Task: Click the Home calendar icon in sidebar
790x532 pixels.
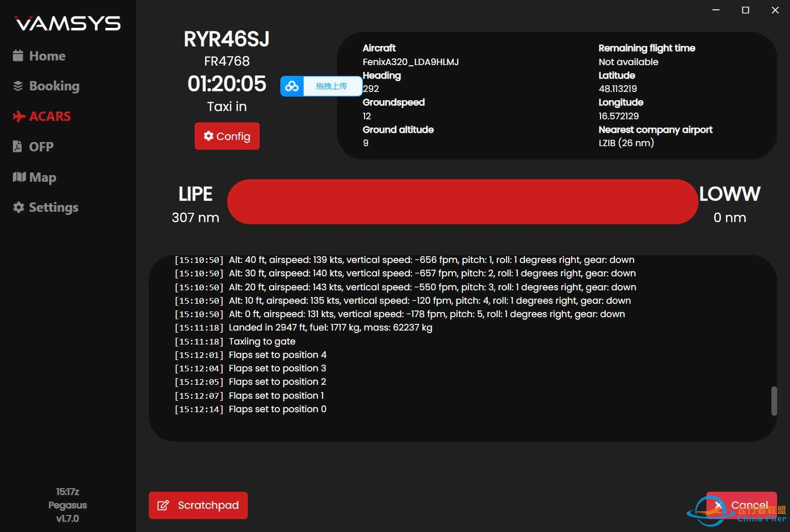Action: coord(18,56)
